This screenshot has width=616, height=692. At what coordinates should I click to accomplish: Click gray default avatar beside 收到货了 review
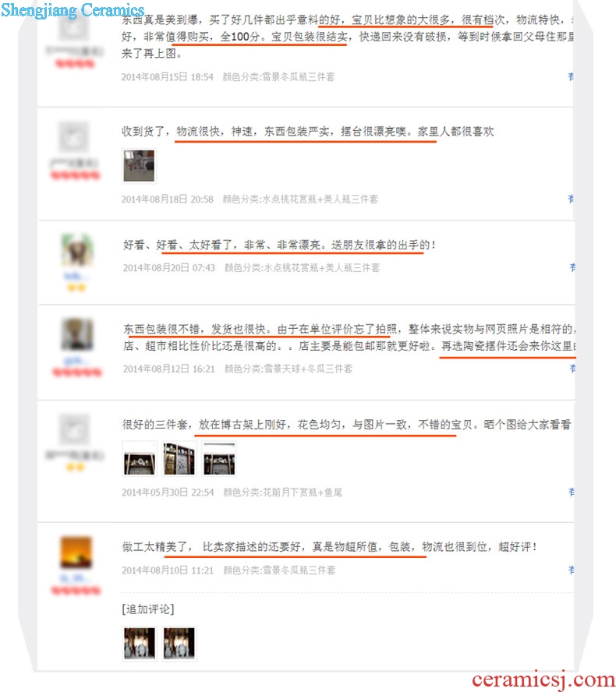[74, 137]
